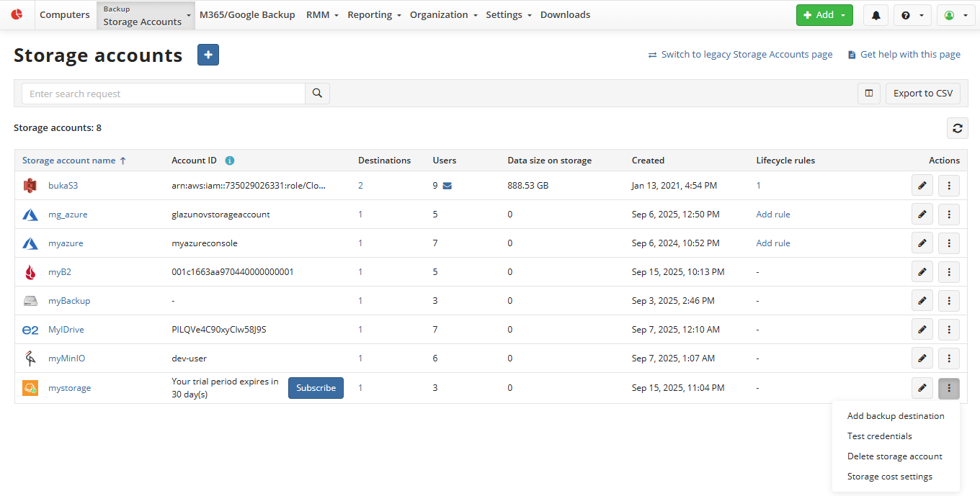The height and width of the screenshot is (496, 980).
Task: Click the Account ID info icon
Action: [x=230, y=161]
